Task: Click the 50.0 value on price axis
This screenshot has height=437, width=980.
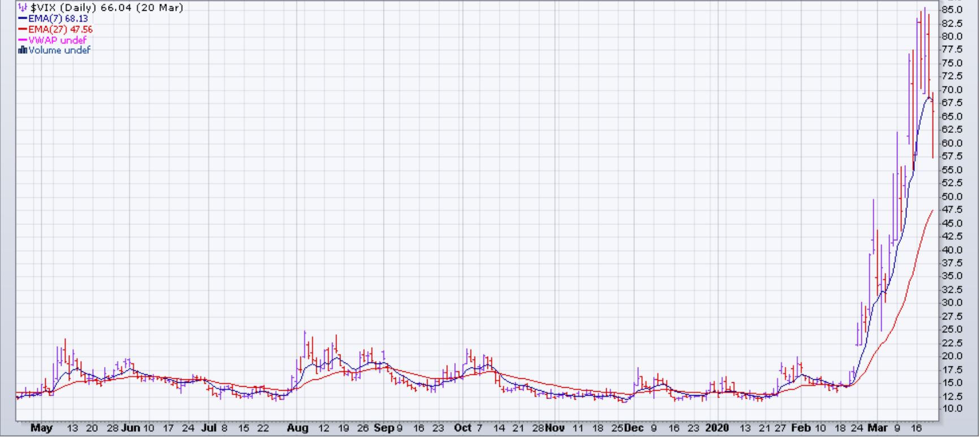Action: [x=951, y=197]
